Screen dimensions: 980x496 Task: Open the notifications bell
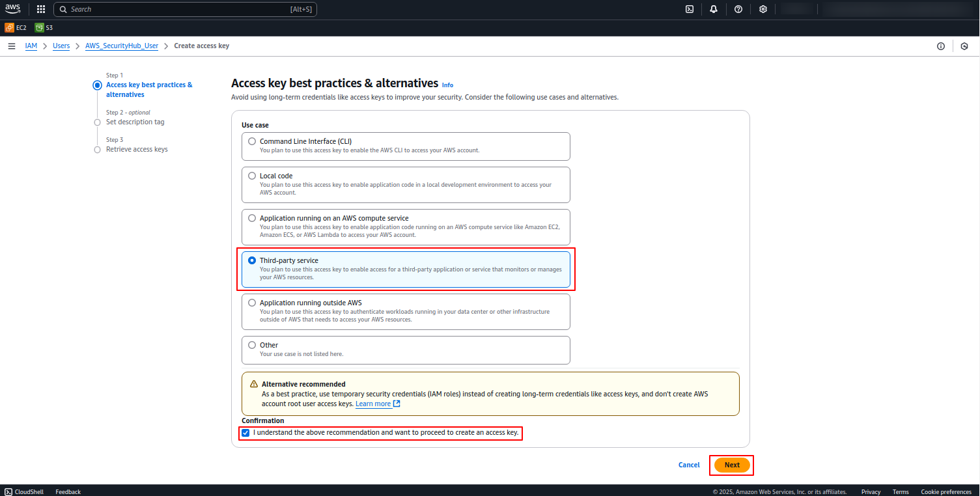714,9
